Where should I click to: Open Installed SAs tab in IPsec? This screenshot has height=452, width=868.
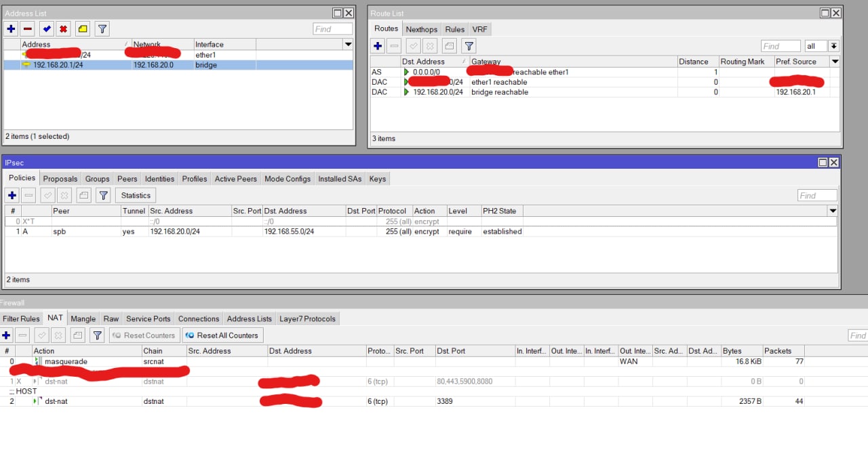[340, 179]
